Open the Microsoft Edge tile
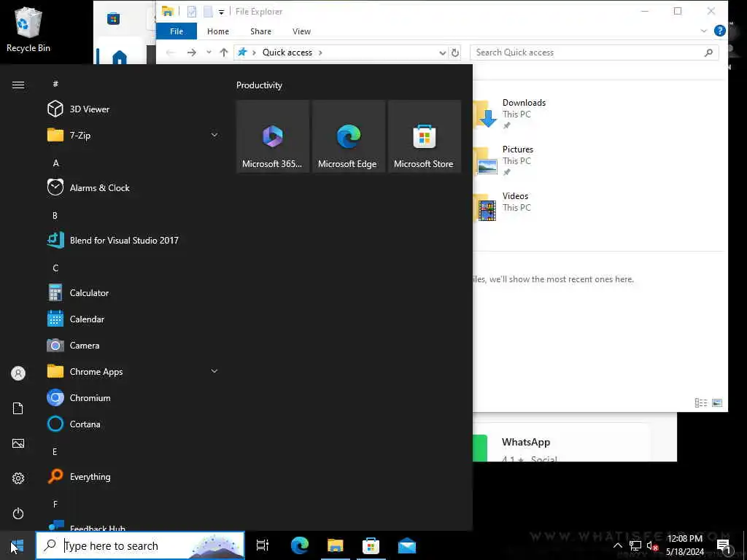This screenshot has width=747, height=560. coord(348,136)
